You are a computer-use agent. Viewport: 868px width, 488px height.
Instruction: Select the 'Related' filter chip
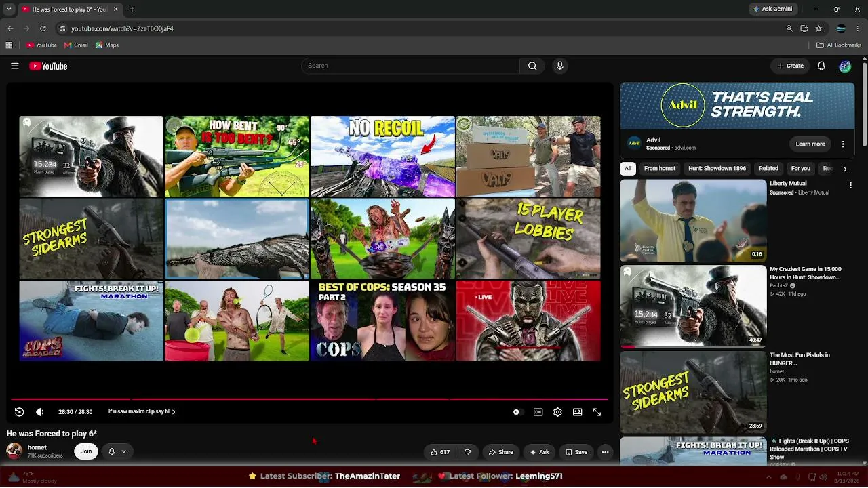pyautogui.click(x=768, y=169)
